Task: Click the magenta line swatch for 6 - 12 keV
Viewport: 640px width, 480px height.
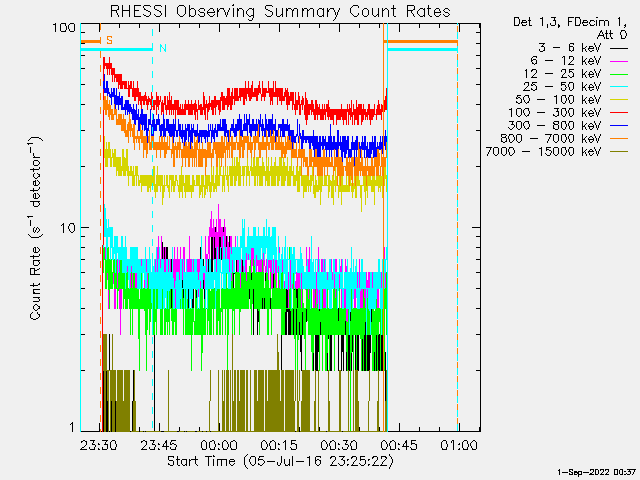Action: coord(619,61)
